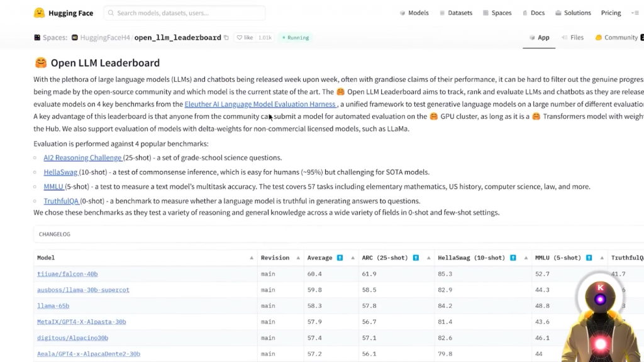Sort table by Model column arrow
This screenshot has width=644, height=362.
252,258
